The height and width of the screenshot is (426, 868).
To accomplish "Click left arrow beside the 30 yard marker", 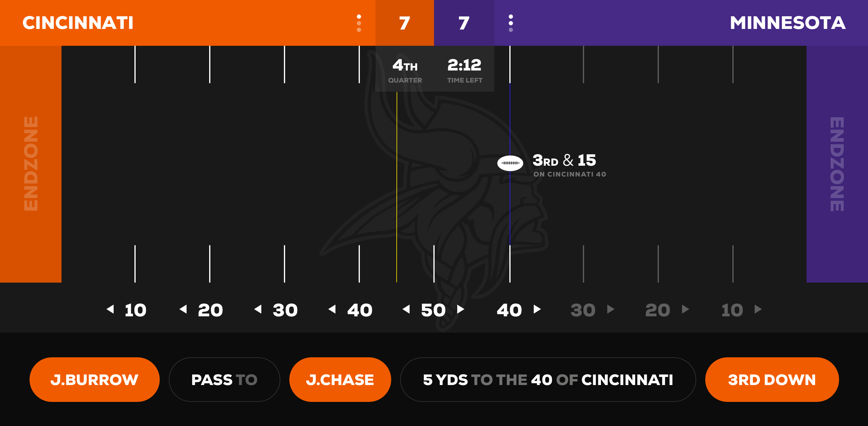I will (x=258, y=309).
